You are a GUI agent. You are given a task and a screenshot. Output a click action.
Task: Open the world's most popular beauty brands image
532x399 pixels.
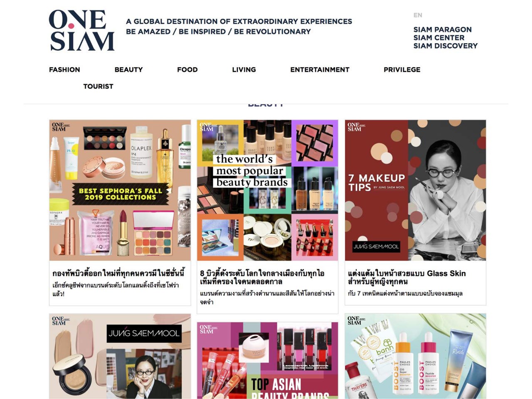click(x=268, y=190)
